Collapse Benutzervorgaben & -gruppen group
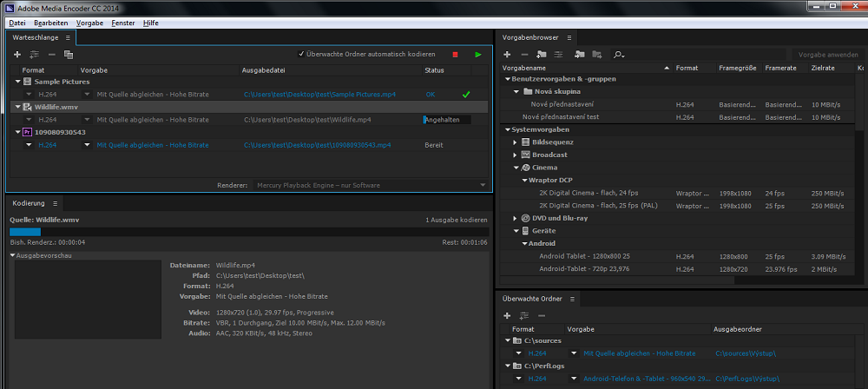The image size is (868, 389). point(508,79)
